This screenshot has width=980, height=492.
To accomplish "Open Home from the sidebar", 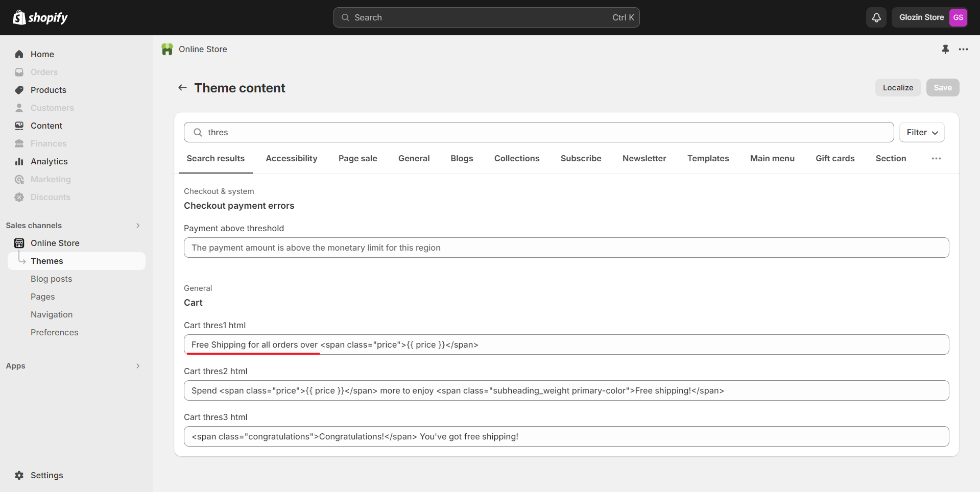I will [42, 54].
